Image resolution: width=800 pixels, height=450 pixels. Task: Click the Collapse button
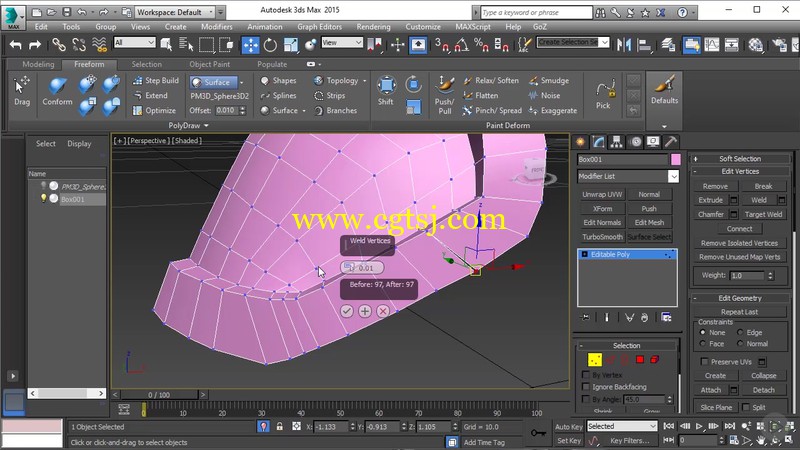[763, 376]
